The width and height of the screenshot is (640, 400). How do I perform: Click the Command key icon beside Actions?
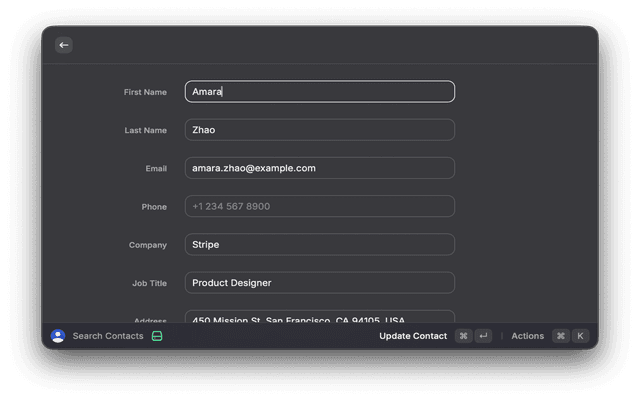click(x=560, y=336)
